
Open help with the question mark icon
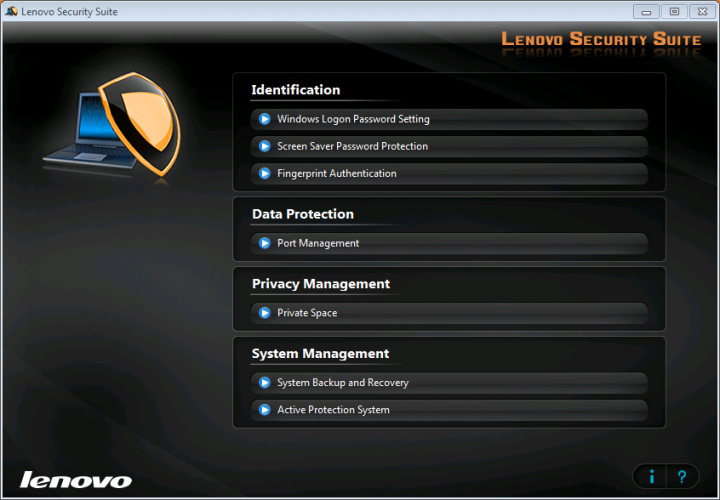tap(682, 477)
